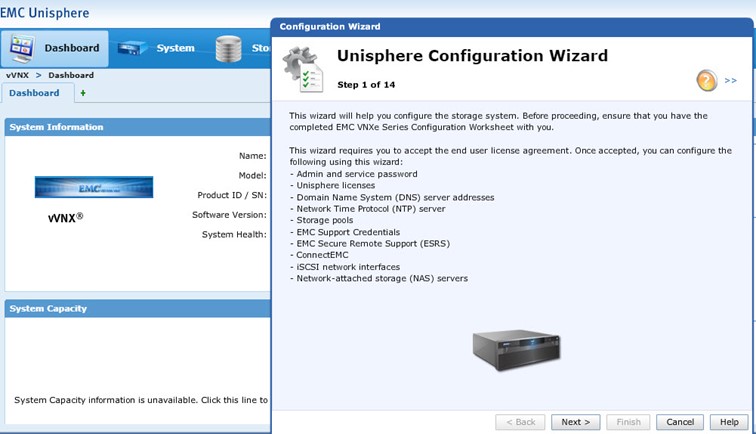Click the 'Admin and service password' item
This screenshot has height=434, width=756.
[353, 174]
